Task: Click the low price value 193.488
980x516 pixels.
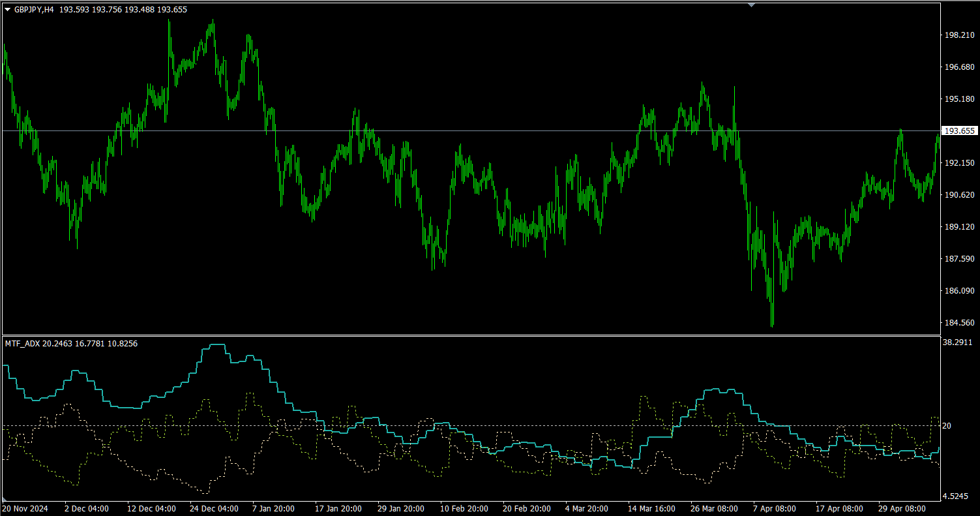Action: click(x=140, y=10)
